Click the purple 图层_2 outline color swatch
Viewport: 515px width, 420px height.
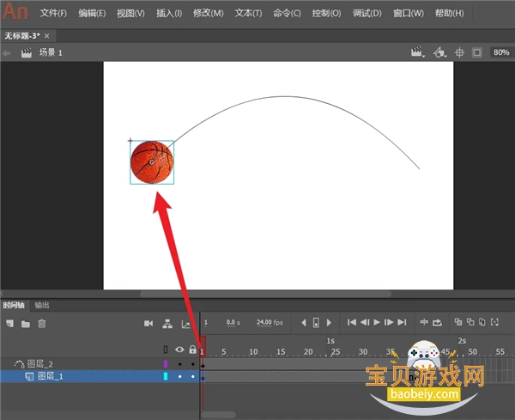click(166, 364)
